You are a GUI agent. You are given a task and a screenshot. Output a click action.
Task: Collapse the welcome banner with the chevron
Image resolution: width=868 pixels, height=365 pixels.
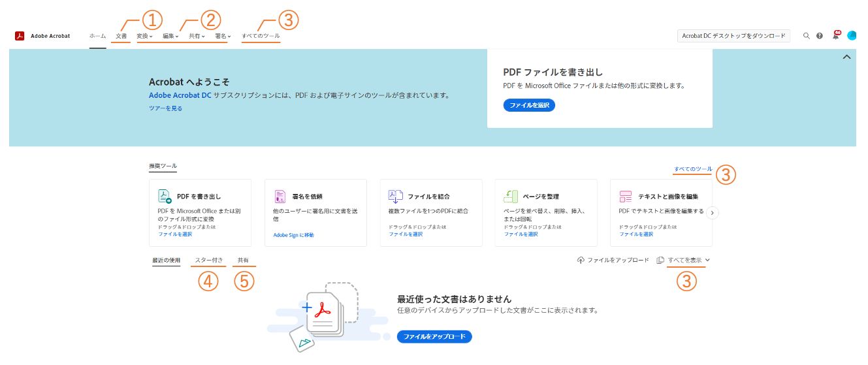coord(846,57)
